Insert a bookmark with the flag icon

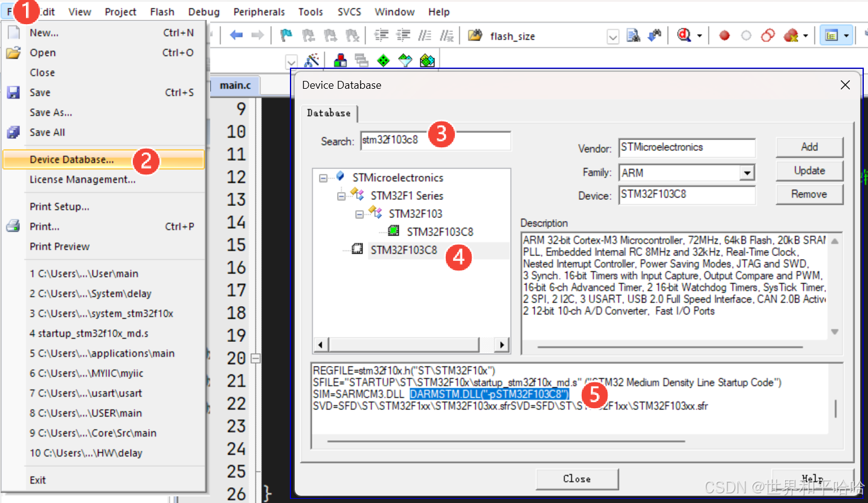286,36
